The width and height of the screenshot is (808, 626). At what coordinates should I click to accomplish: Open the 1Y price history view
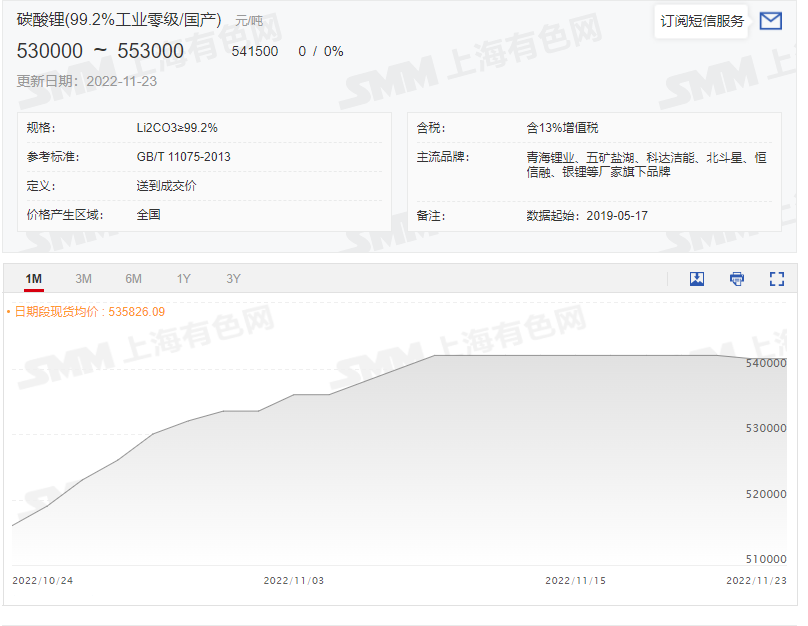[183, 279]
